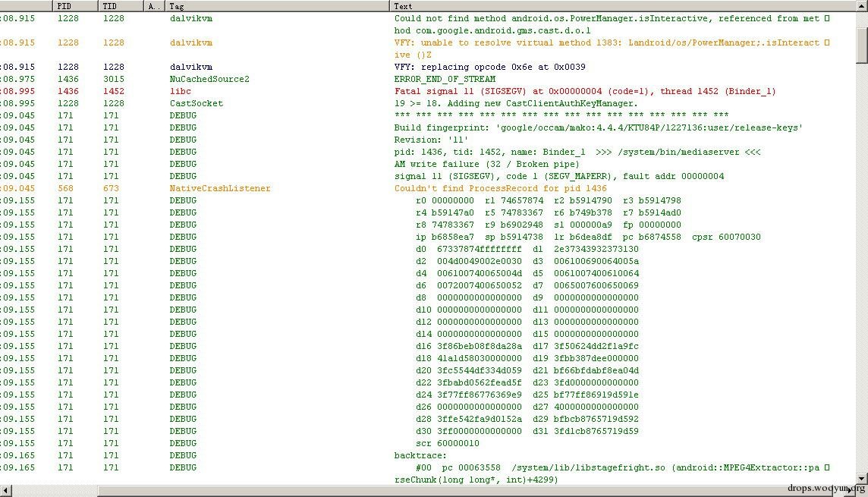Screen dimensions: 868x497
Task: Click the Tag column header
Action: [x=278, y=6]
